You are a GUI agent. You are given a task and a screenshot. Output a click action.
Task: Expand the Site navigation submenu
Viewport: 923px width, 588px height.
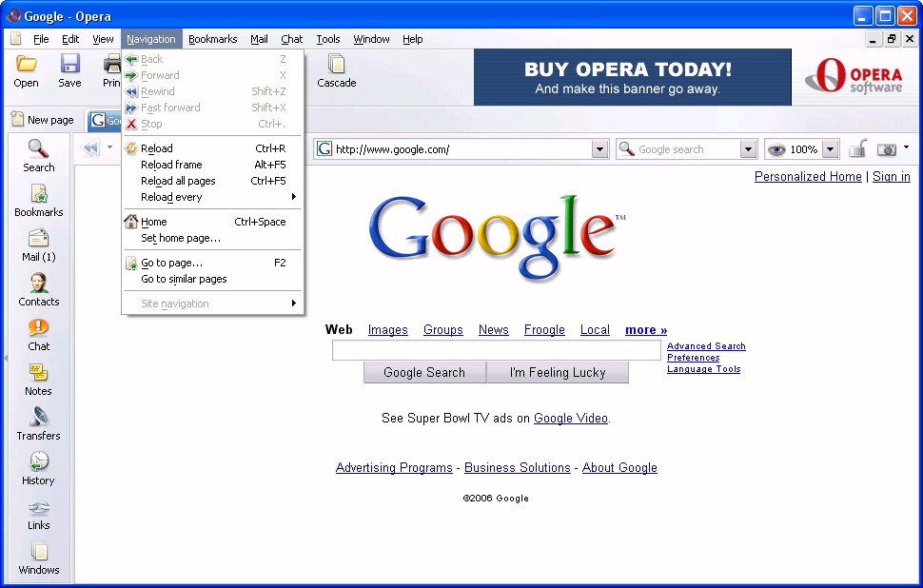(x=212, y=304)
